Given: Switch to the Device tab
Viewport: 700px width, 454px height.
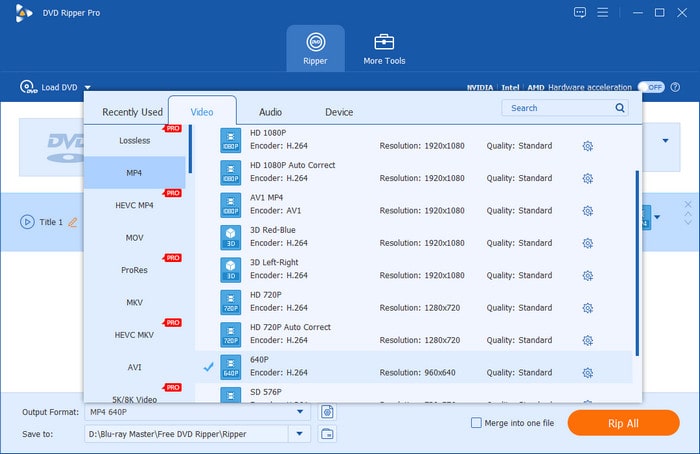Looking at the screenshot, I should tap(339, 112).
